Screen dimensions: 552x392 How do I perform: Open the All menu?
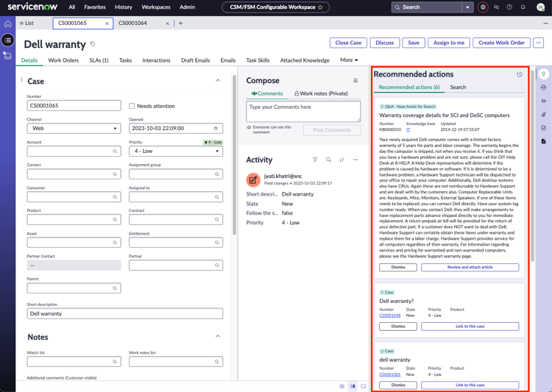(x=72, y=7)
